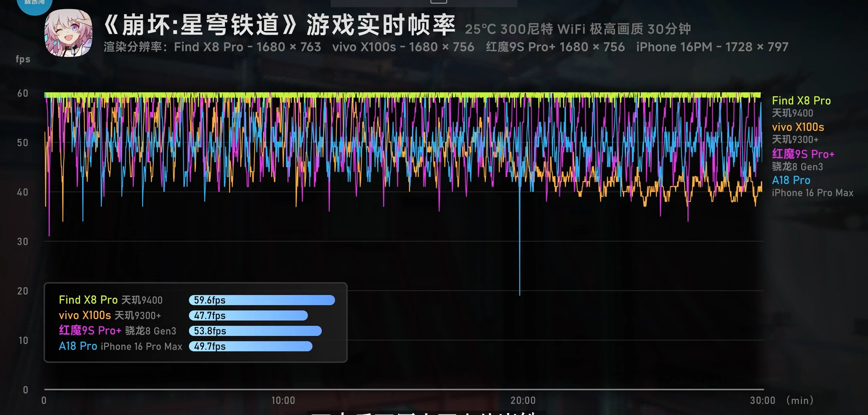Click the circular channel logo at top left
This screenshot has width=868, height=415.
point(35,5)
